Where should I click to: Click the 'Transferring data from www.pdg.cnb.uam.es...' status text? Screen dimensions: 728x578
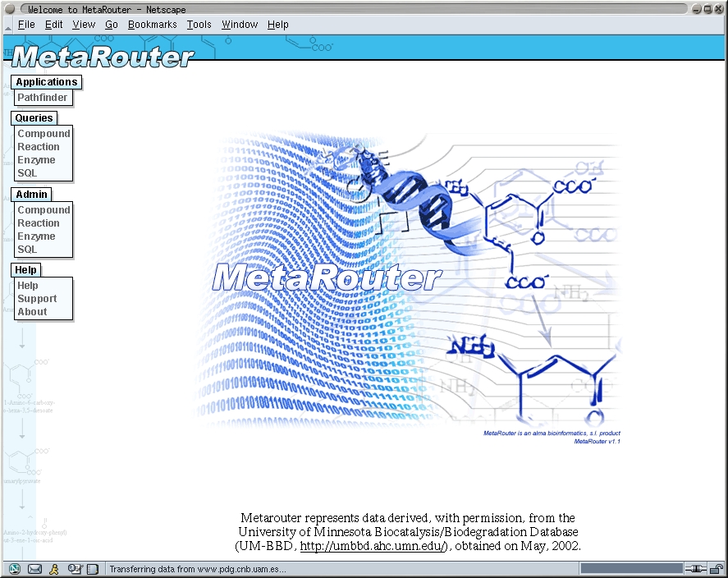198,569
